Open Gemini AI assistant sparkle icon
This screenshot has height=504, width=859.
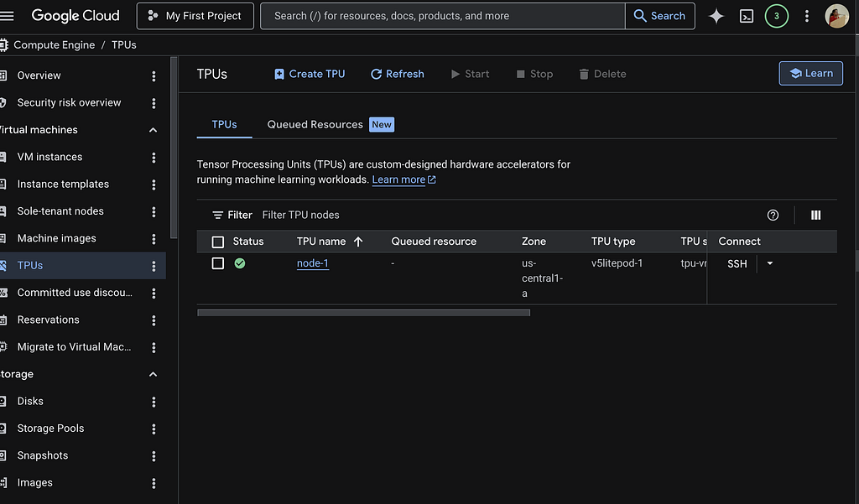pyautogui.click(x=716, y=16)
